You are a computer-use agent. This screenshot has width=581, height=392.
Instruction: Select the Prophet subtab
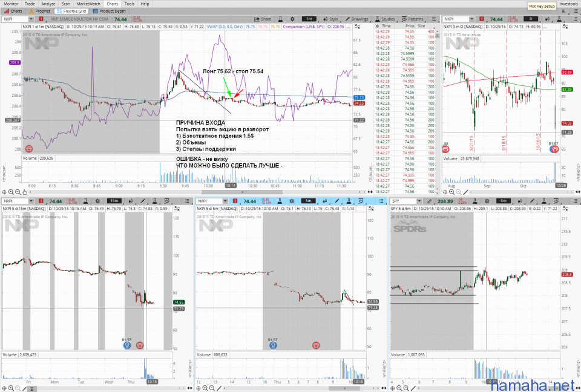(x=40, y=11)
